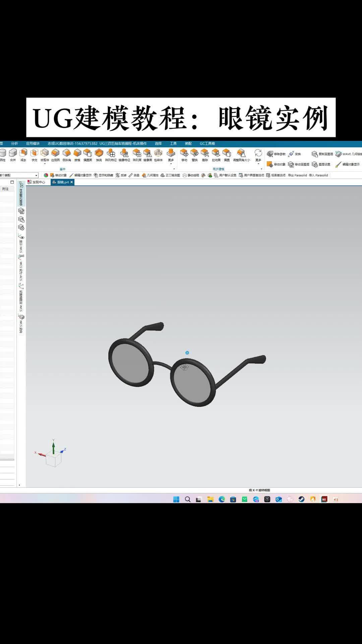
Task: Click 几何属性 in quick toolbar
Action: [150, 175]
